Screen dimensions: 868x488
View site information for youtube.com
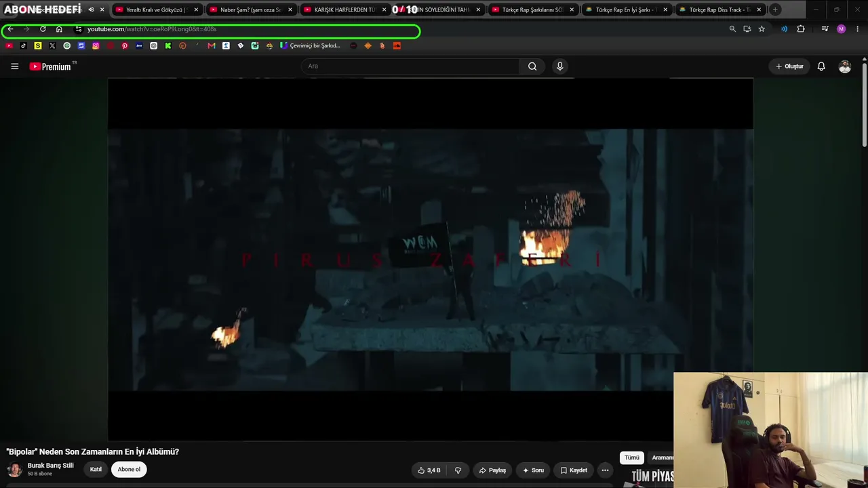click(x=79, y=29)
